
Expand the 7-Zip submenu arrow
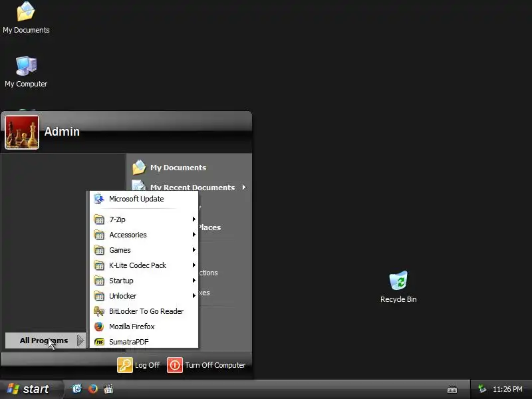click(x=194, y=219)
